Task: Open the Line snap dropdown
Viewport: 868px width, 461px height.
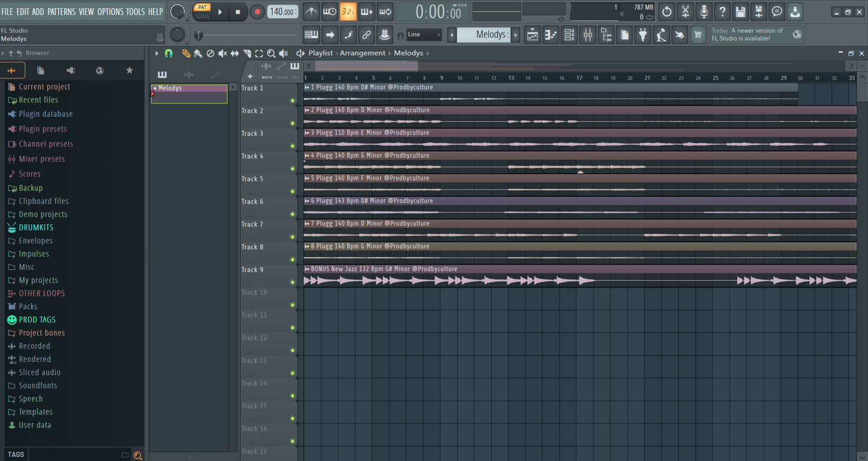Action: 424,35
